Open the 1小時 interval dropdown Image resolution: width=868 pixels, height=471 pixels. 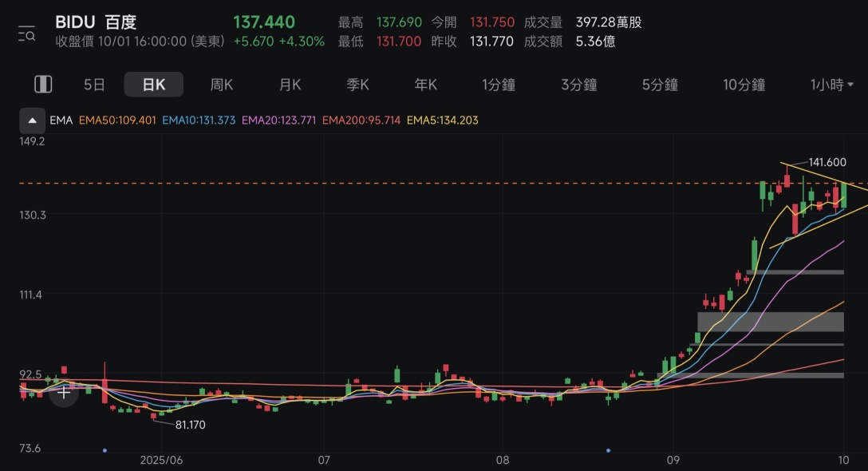tap(830, 84)
